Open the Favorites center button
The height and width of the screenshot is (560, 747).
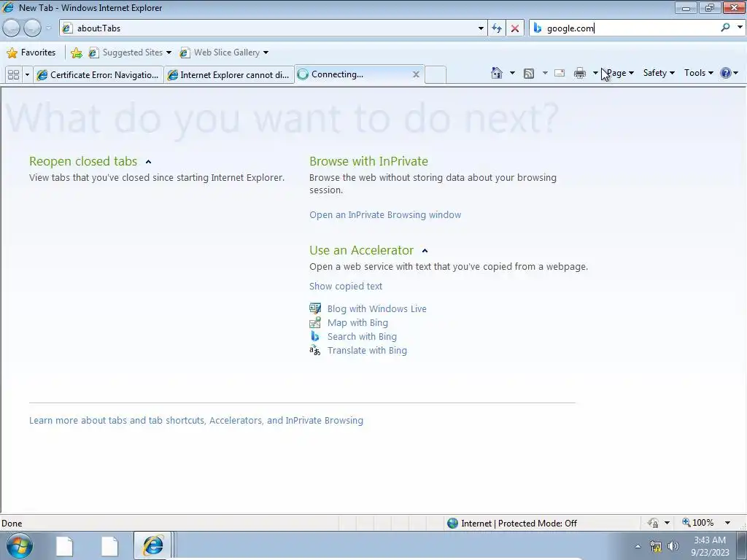(x=31, y=52)
